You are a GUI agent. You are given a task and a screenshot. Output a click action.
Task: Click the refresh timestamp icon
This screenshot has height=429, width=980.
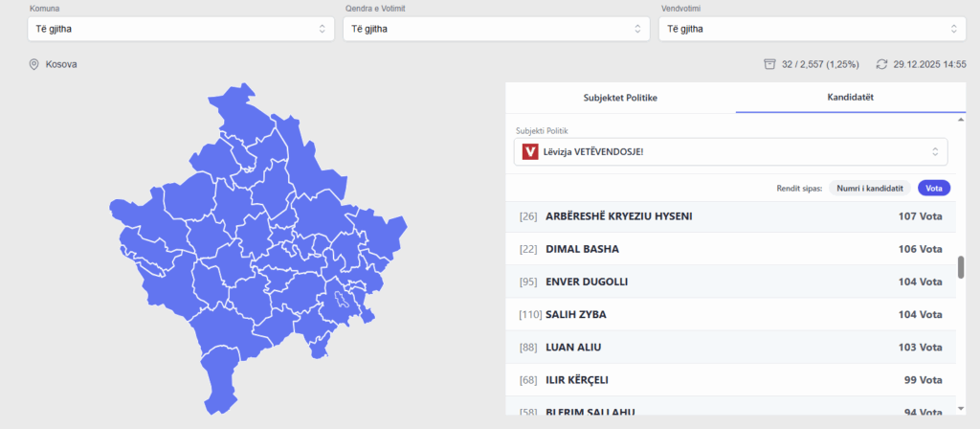click(881, 64)
